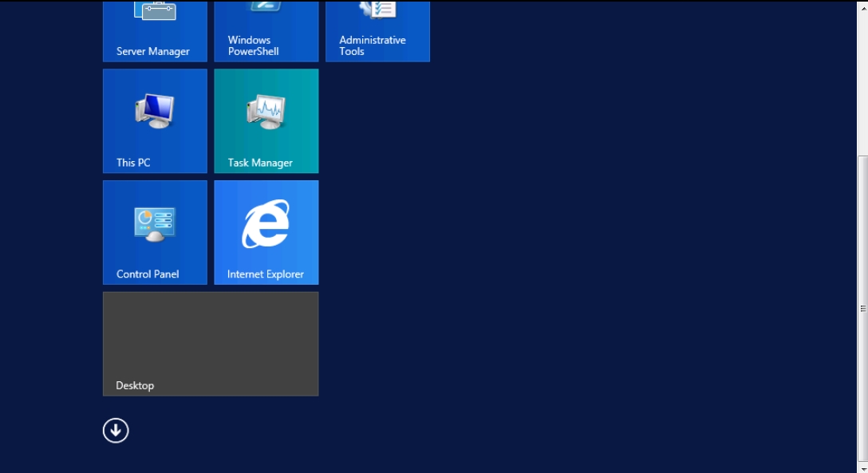Click the scrollbar down arrow
868x473 pixels.
pos(863,468)
